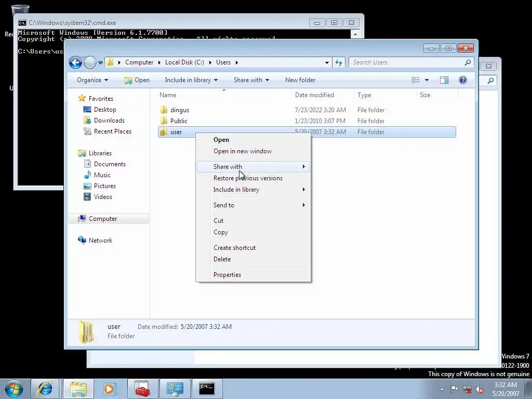Click the Action Center flag tray icon
Viewport: 532px width, 399px height.
tap(454, 389)
